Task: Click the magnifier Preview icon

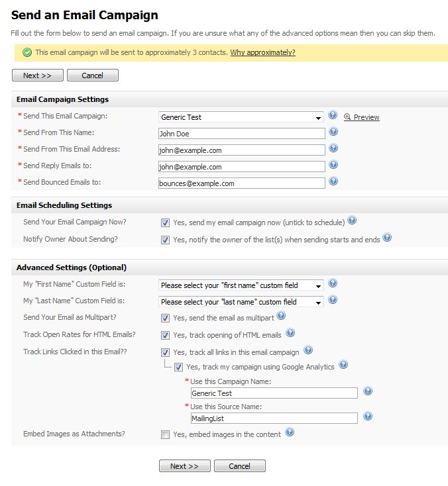Action: (x=347, y=117)
